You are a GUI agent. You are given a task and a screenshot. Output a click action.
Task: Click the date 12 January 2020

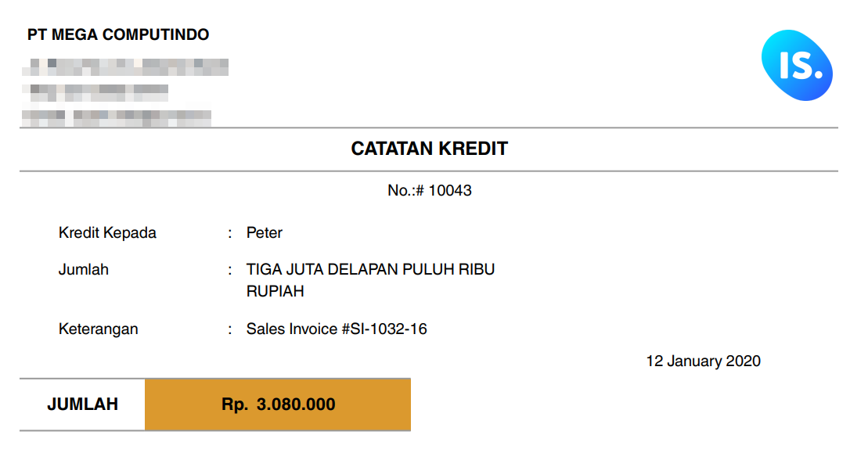[x=703, y=361]
